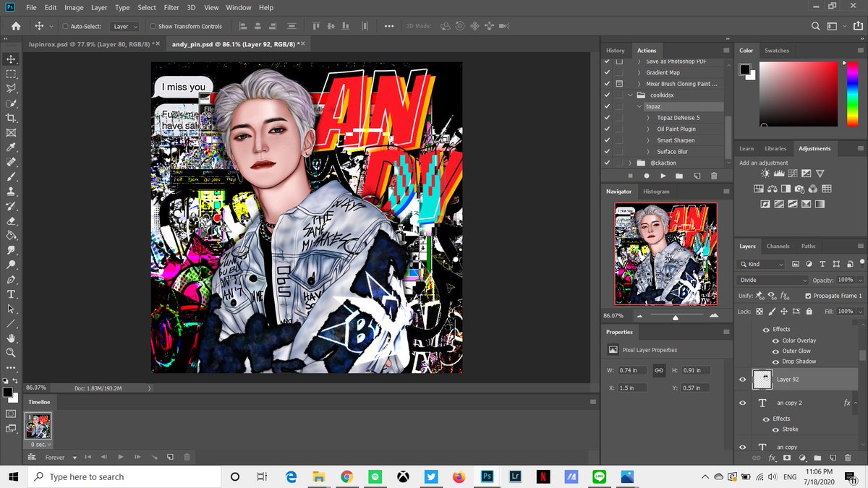
Task: Click the Brightness/Contrast adjustment icon
Action: 766,174
